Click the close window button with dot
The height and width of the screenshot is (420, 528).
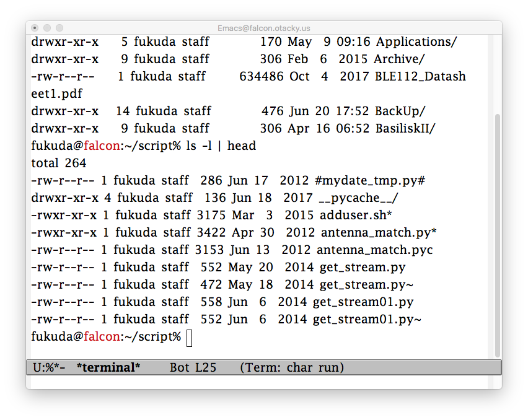coord(35,28)
